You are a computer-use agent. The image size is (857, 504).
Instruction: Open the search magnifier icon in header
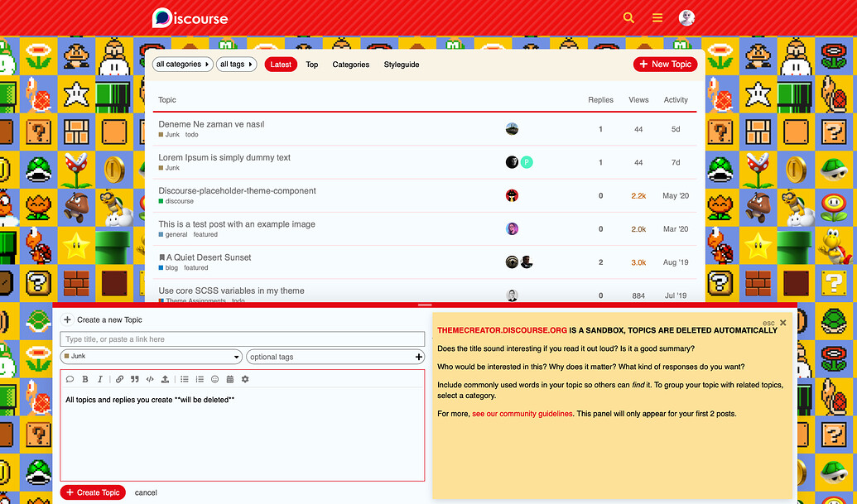(628, 17)
